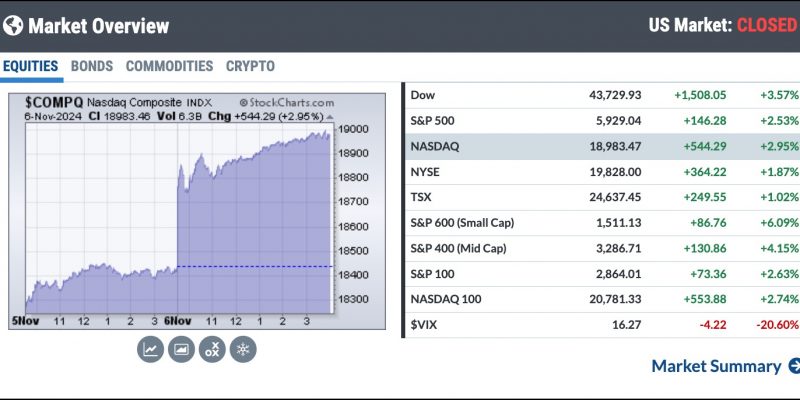Click the NASDAQ value 18,983.47
Viewport: 800px width, 400px height.
coord(615,146)
